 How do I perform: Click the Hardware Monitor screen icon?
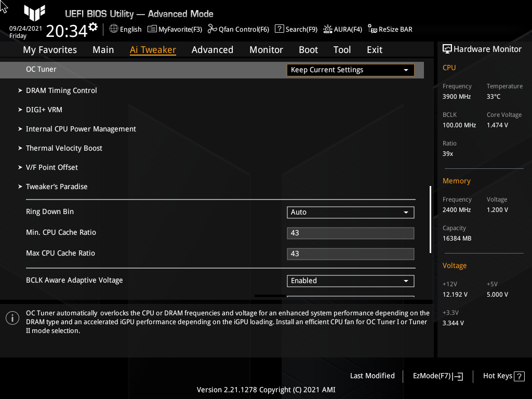(447, 49)
